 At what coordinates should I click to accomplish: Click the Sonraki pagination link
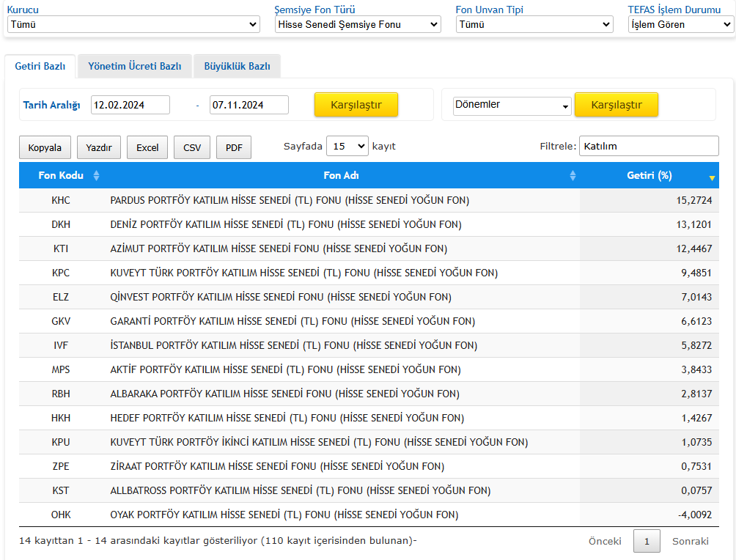point(690,541)
